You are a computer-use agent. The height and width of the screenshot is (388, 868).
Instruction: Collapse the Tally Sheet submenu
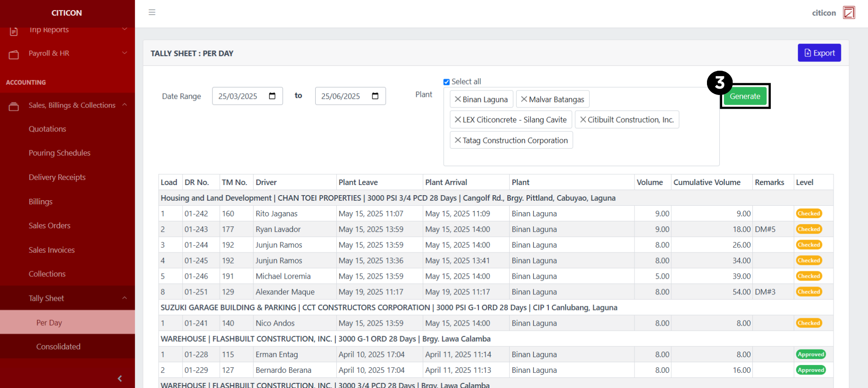pyautogui.click(x=124, y=298)
